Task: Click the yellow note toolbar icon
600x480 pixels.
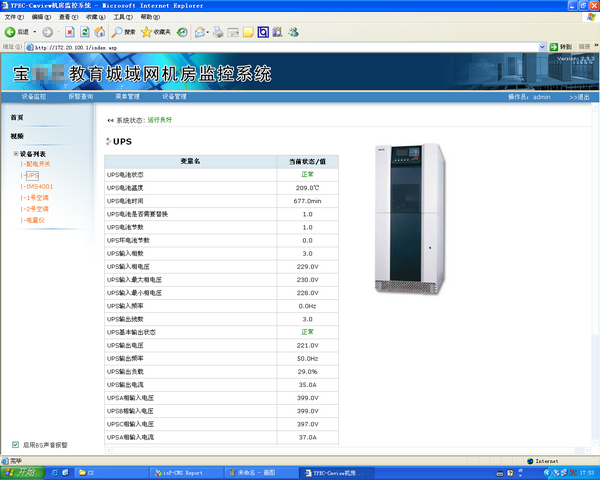Action: [248, 32]
